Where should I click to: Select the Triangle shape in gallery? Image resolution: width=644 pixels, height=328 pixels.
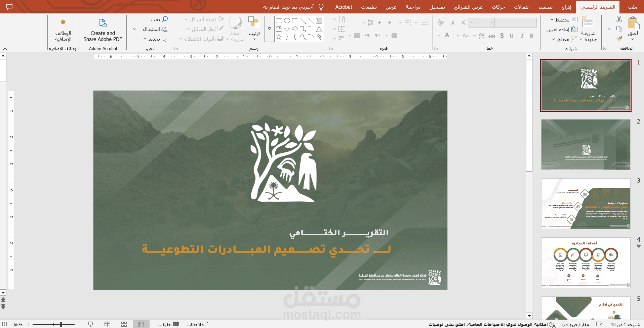[319, 29]
